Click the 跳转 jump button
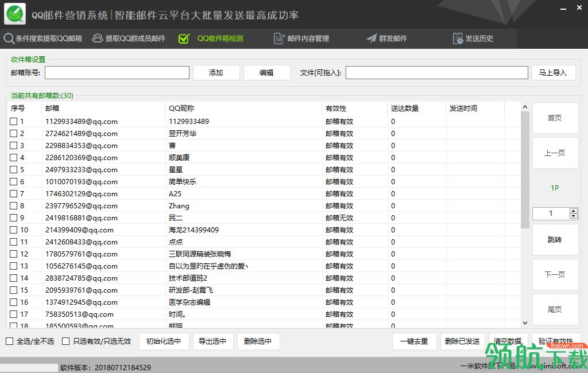Screen dimensions: 588x373 (555, 239)
